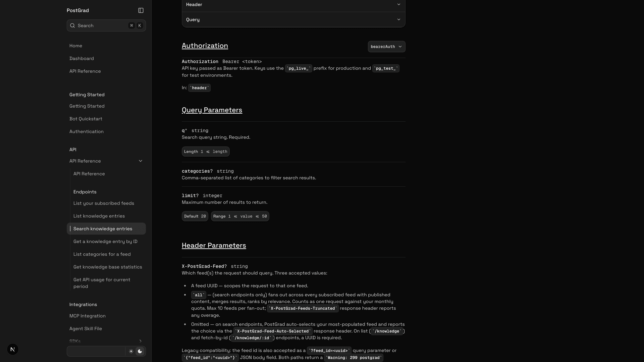Click the search magnifier icon
The width and height of the screenshot is (644, 362).
point(72,25)
